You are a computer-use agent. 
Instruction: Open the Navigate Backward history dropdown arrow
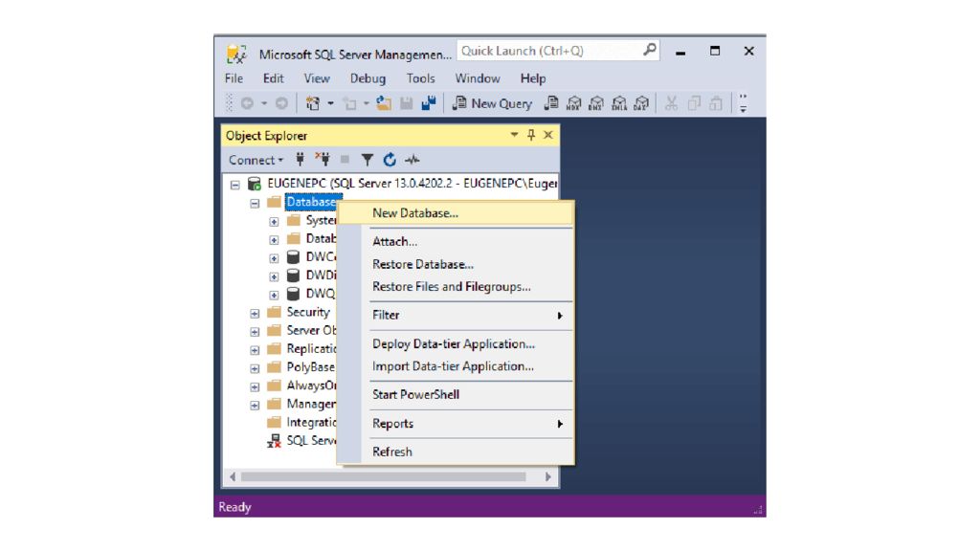pyautogui.click(x=264, y=103)
